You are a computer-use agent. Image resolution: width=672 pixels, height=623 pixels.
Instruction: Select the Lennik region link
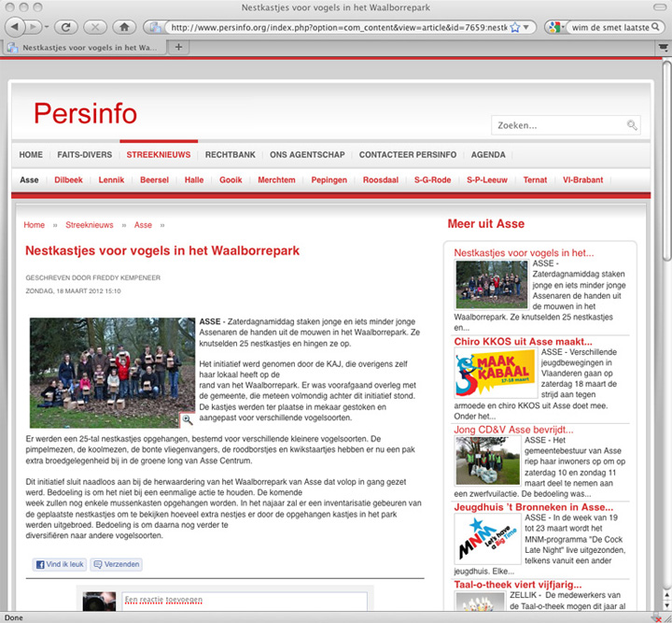click(x=111, y=180)
